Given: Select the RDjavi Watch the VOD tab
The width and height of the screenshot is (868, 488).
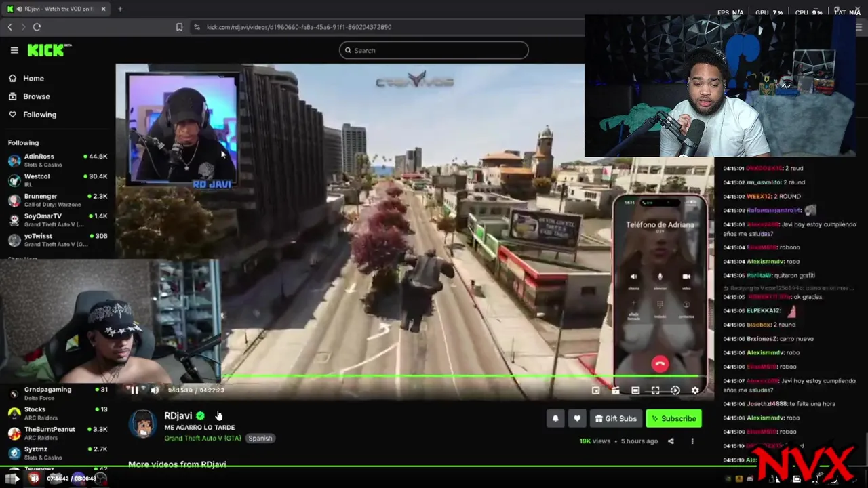Looking at the screenshot, I should click(56, 9).
